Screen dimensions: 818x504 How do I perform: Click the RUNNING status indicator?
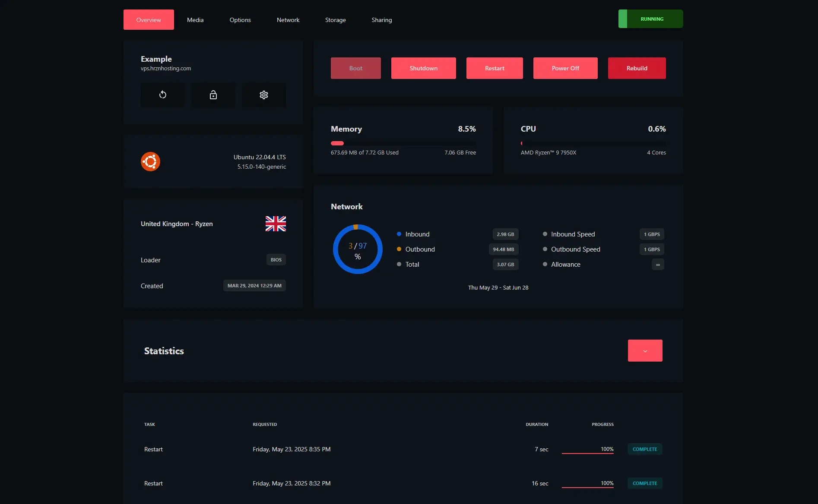651,19
